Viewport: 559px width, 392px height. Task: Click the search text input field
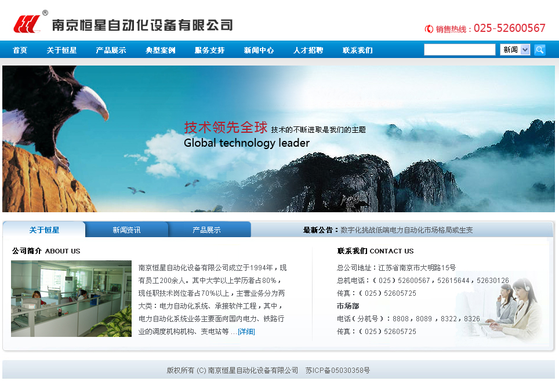pyautogui.click(x=459, y=50)
